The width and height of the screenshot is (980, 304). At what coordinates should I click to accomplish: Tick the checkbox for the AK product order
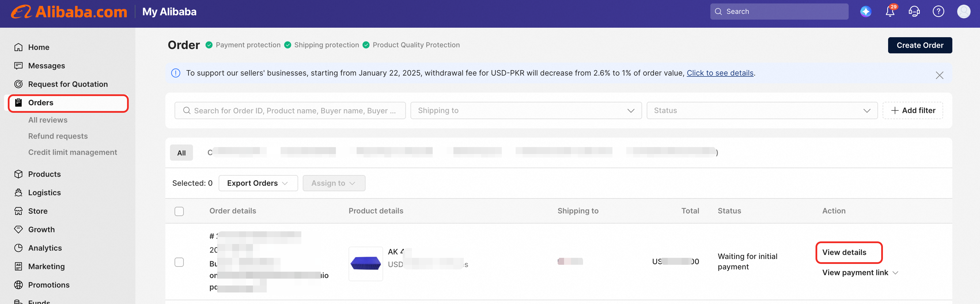(179, 262)
